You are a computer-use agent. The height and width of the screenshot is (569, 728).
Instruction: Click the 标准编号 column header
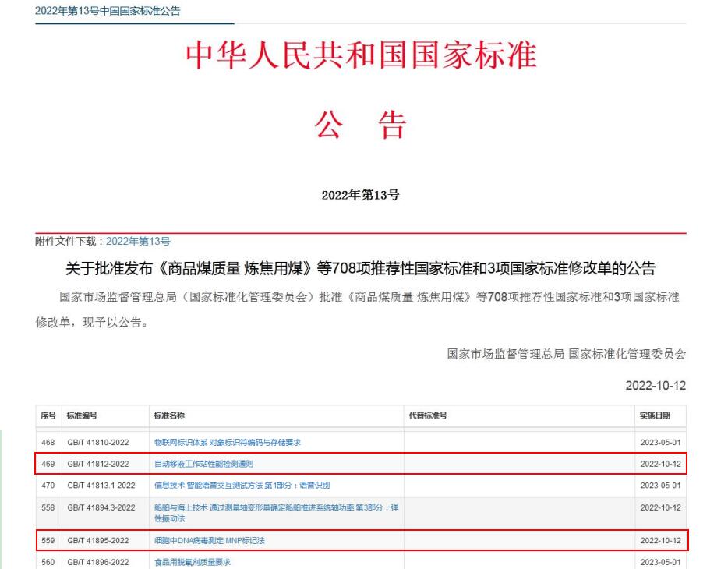[x=82, y=417]
